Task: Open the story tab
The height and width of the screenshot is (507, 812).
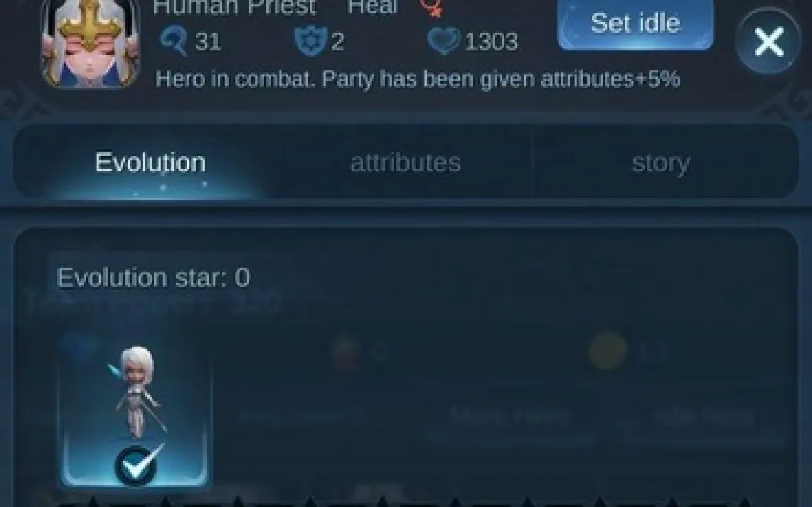Action: pos(661,162)
